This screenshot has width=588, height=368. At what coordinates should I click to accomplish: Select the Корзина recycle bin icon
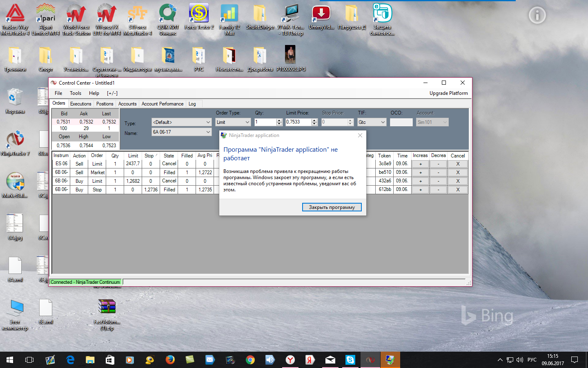pos(15,101)
